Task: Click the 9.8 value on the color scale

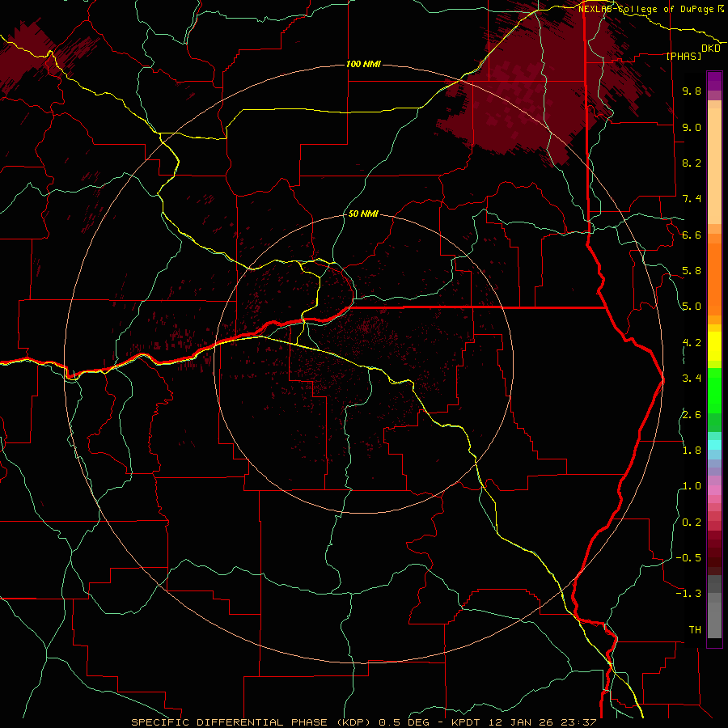Action: click(x=692, y=91)
